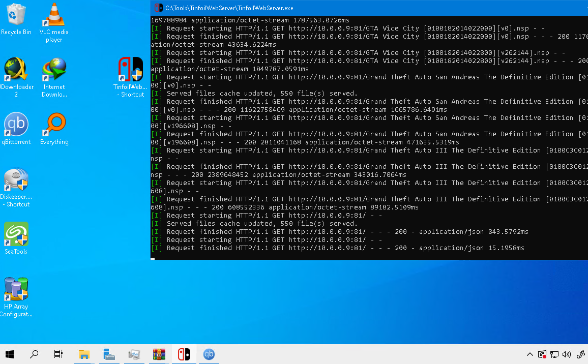This screenshot has width=588, height=364.
Task: Switch to qBittorrent on the taskbar
Action: [x=209, y=354]
